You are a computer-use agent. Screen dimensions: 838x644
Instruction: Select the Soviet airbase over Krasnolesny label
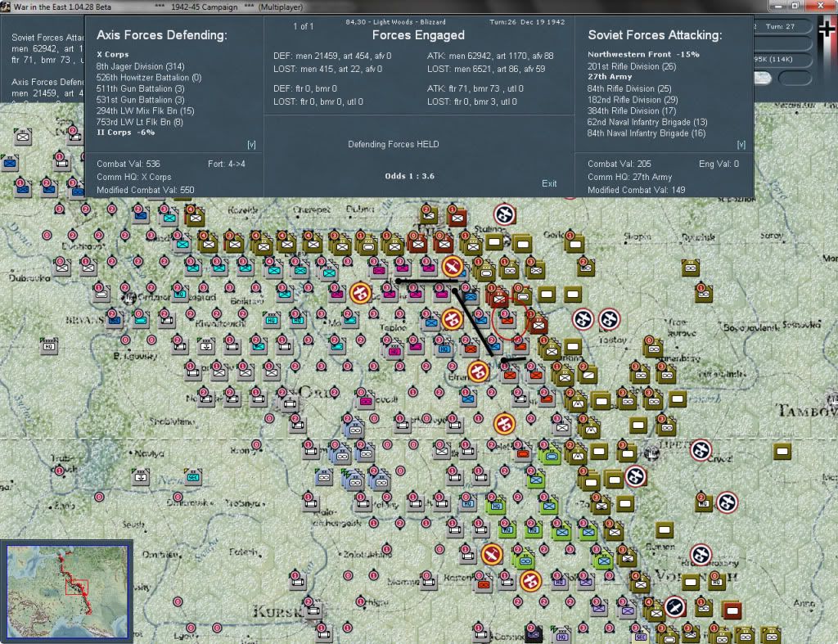pyautogui.click(x=701, y=555)
